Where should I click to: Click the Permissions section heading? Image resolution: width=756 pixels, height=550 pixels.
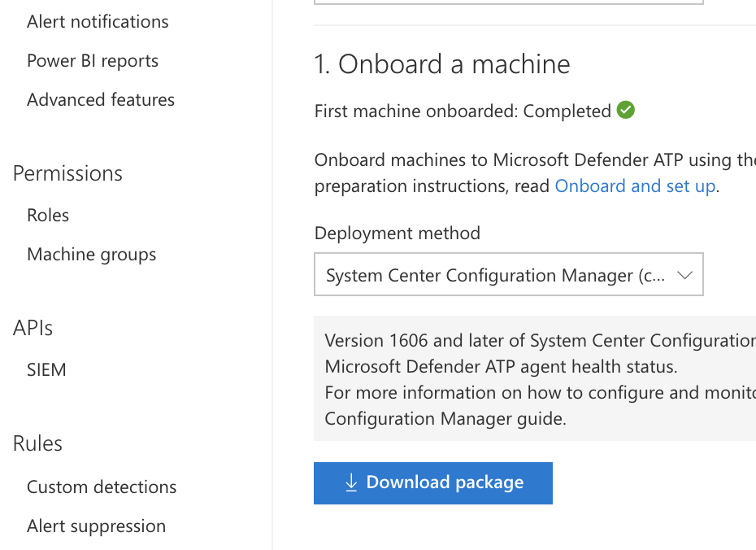pos(67,173)
